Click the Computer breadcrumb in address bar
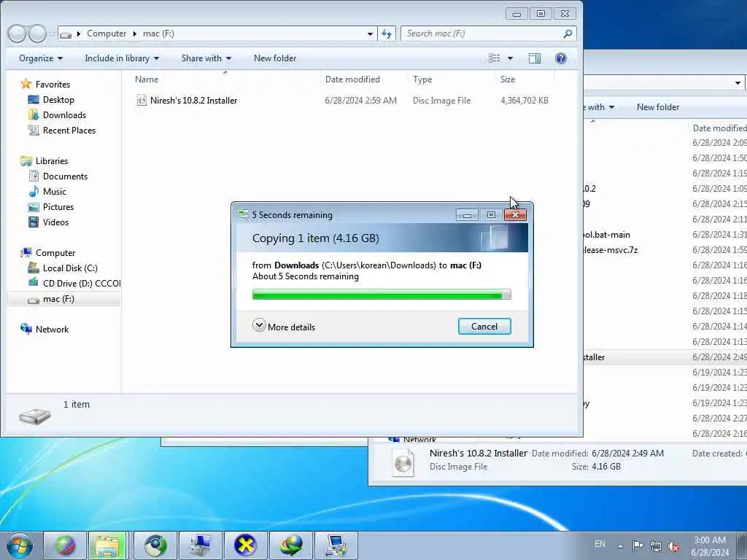 (x=107, y=34)
